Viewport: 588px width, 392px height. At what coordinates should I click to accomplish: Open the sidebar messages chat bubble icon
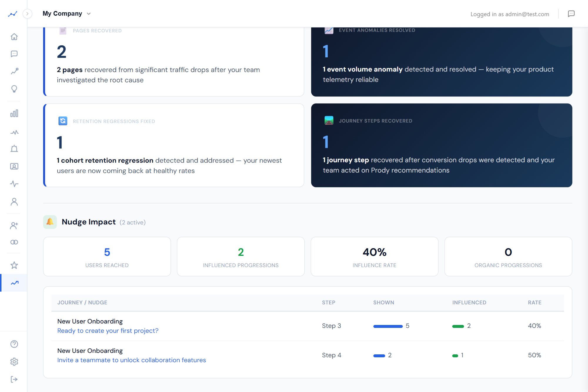pyautogui.click(x=14, y=54)
